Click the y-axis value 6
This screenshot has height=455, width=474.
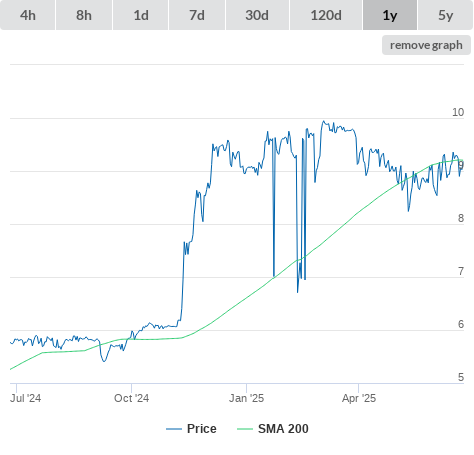click(x=461, y=324)
